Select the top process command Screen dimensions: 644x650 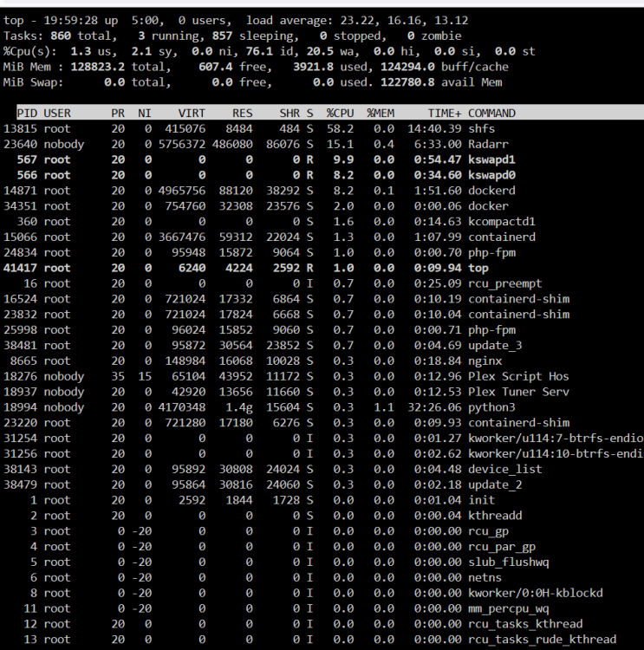click(x=478, y=268)
